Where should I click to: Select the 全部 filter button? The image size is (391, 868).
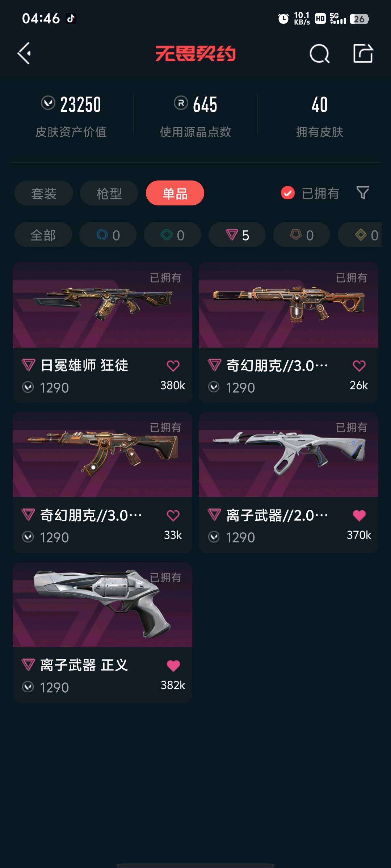coord(43,235)
